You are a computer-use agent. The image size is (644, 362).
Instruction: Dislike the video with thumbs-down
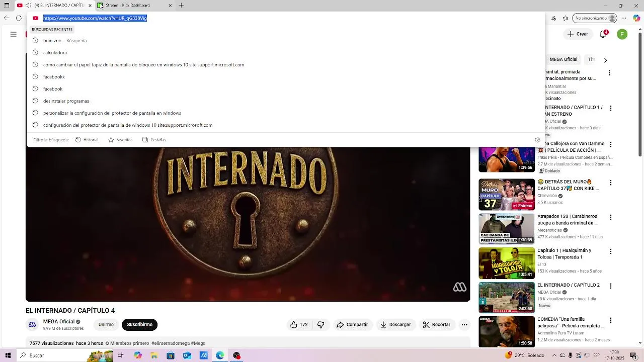[321, 325]
